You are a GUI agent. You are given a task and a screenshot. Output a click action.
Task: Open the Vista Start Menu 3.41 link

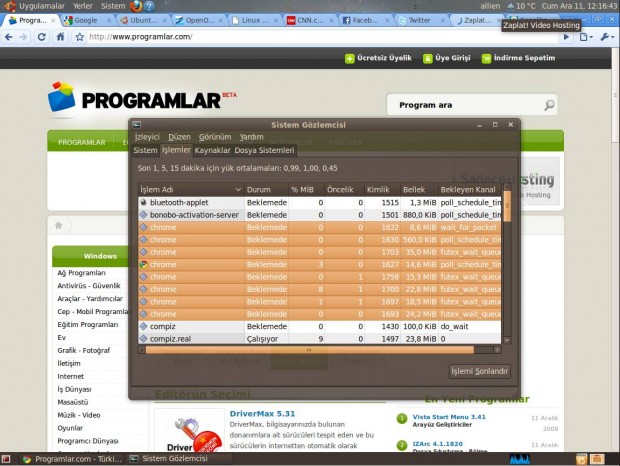449,417
